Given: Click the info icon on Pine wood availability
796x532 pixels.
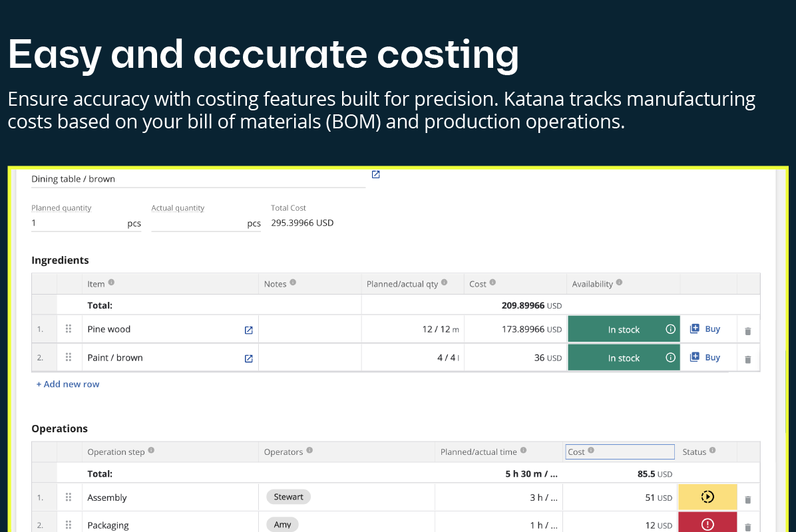Looking at the screenshot, I should [670, 329].
